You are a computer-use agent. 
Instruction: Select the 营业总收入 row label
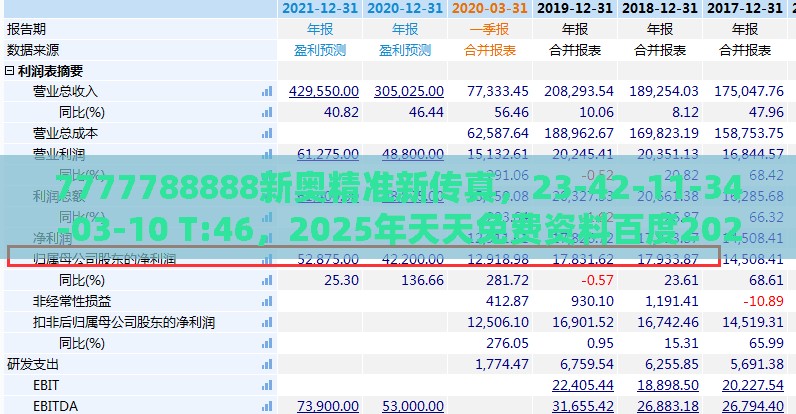click(65, 91)
